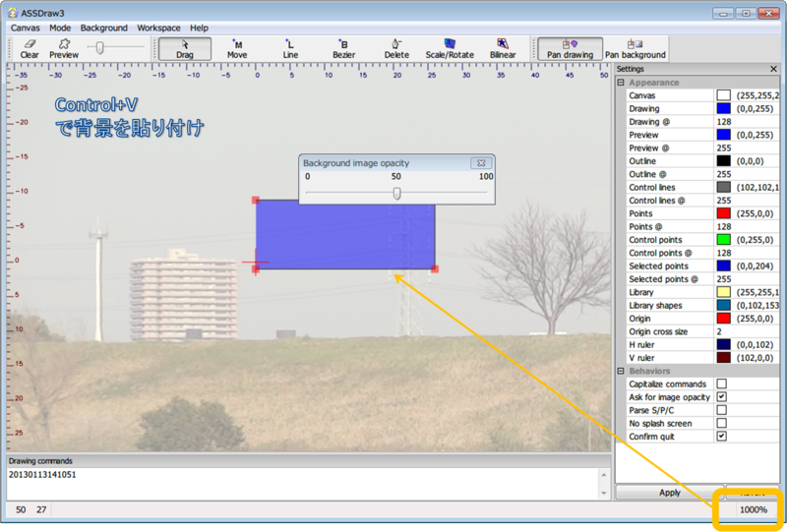Screen dimensions: 787x532
Task: Click in the Drawing commands text field
Action: tap(303, 484)
